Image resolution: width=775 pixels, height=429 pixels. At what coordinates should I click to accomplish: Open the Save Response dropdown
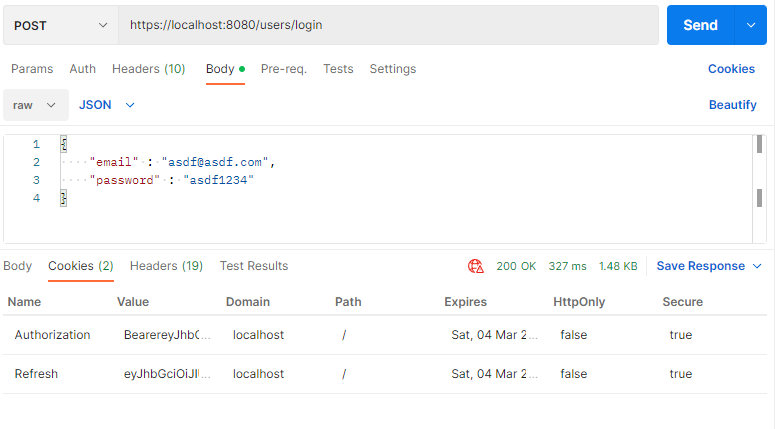click(709, 266)
